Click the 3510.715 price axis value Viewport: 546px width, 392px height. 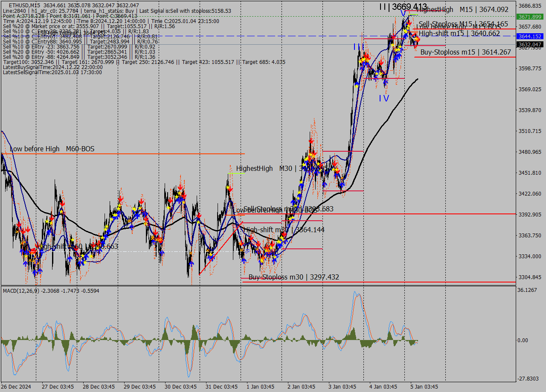tap(530, 131)
